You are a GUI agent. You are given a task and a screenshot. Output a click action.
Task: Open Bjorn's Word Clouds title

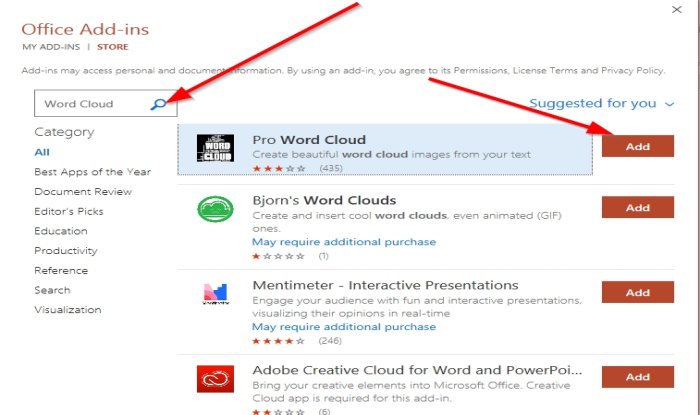pos(324,200)
